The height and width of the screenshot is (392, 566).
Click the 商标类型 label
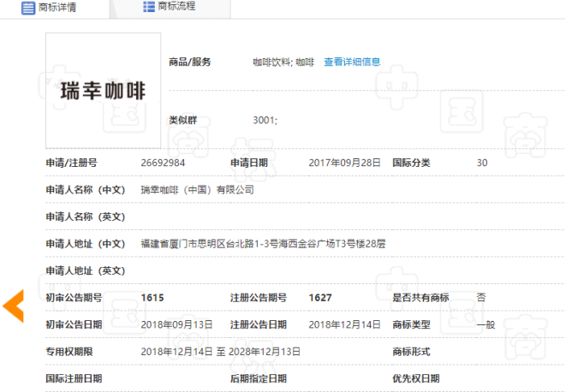[x=411, y=325]
